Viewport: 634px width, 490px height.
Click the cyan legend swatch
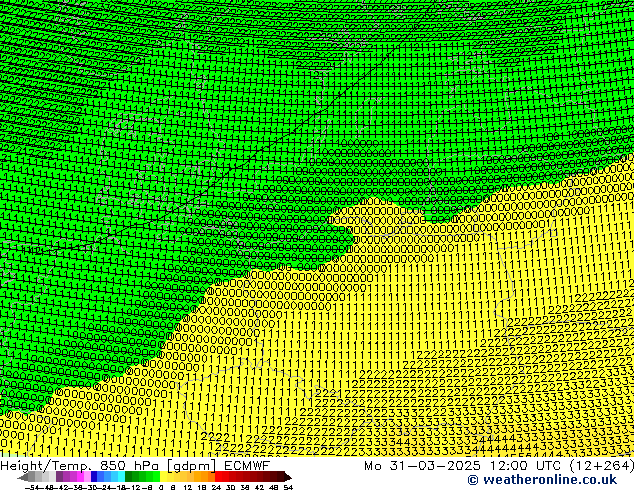click(122, 476)
